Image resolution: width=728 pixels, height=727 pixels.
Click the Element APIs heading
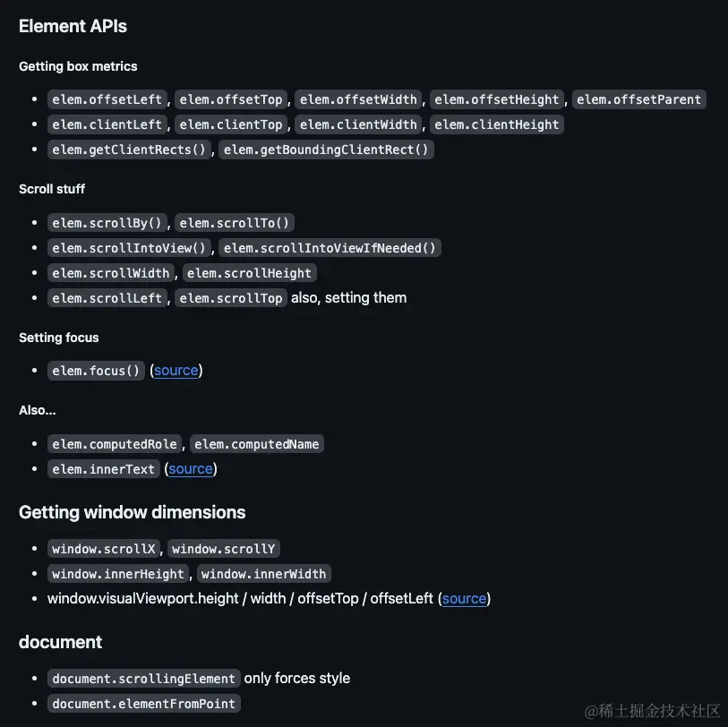73,26
